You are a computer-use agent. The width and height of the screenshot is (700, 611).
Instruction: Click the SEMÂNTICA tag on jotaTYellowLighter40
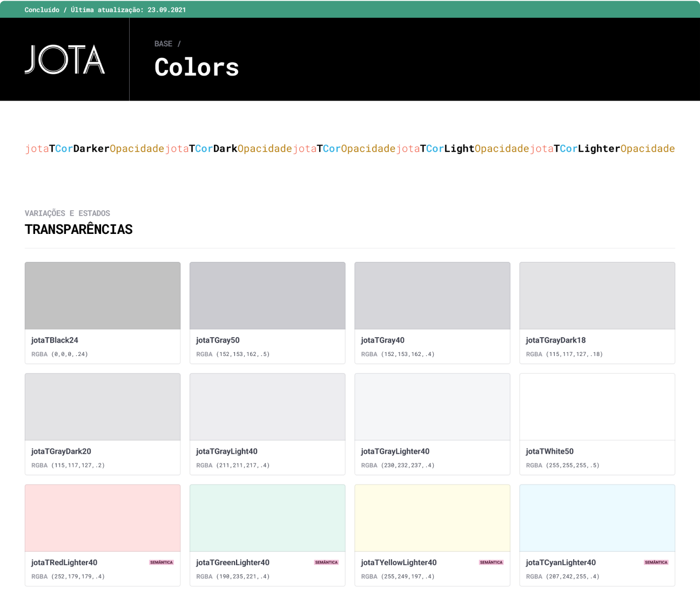coord(491,562)
